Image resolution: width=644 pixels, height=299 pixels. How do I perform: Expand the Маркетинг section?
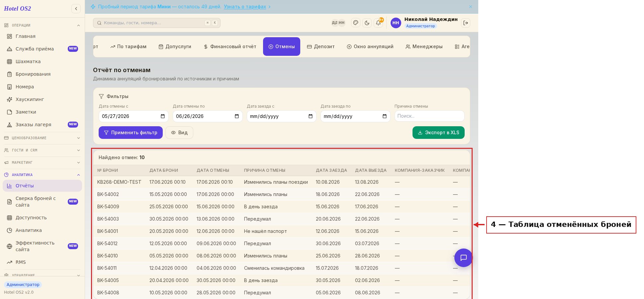[x=42, y=162]
